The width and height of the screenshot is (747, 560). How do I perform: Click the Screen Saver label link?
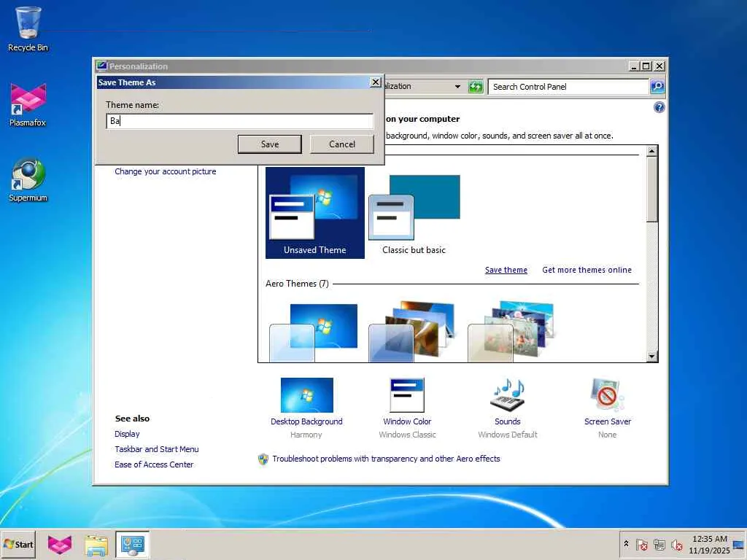point(608,421)
